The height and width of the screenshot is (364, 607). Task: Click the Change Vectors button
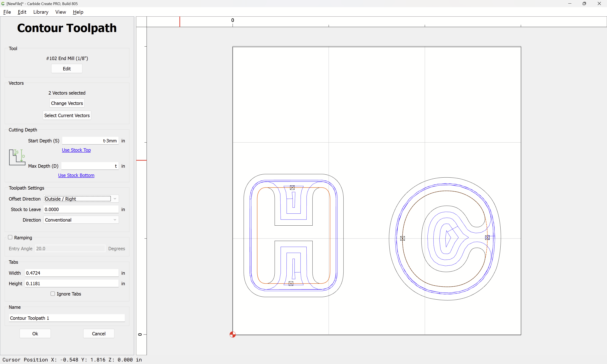tap(67, 103)
